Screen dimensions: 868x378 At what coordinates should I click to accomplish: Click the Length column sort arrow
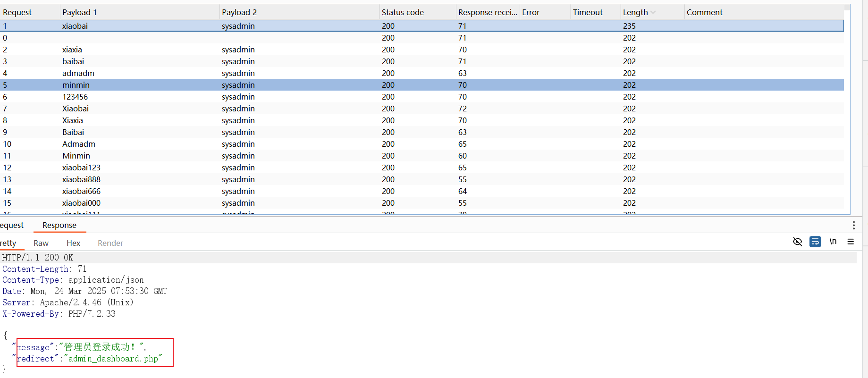coord(653,12)
